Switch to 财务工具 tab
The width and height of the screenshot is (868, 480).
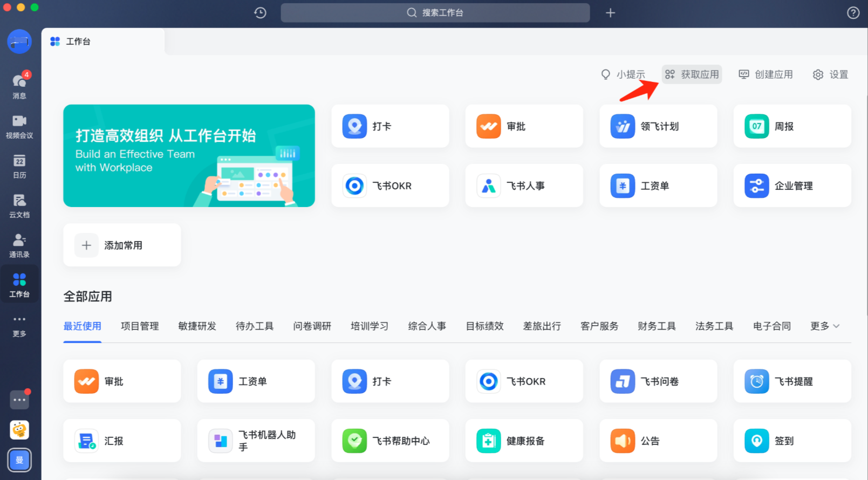tap(657, 326)
